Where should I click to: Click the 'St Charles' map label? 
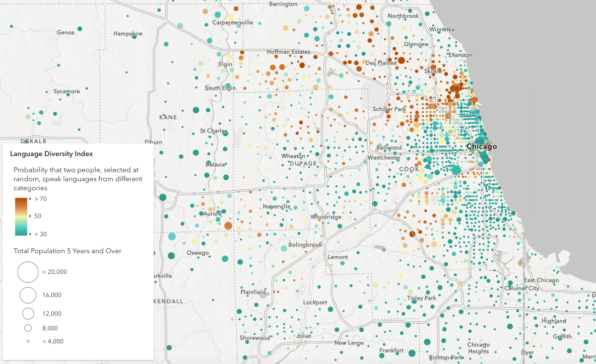[x=213, y=131]
